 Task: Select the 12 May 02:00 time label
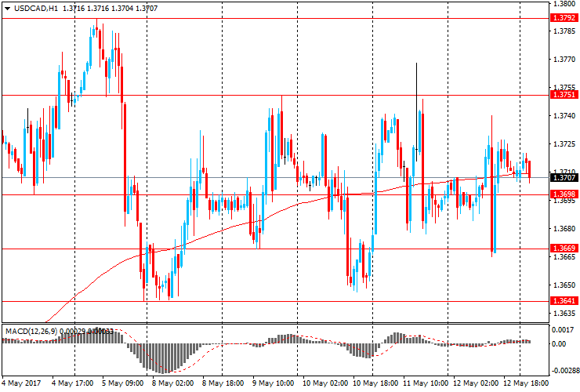[476, 383]
